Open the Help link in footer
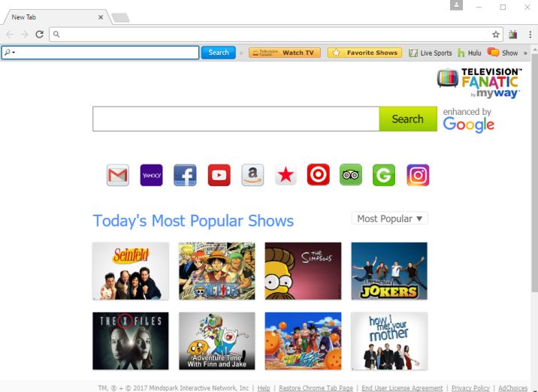This screenshot has width=538, height=392. click(264, 388)
